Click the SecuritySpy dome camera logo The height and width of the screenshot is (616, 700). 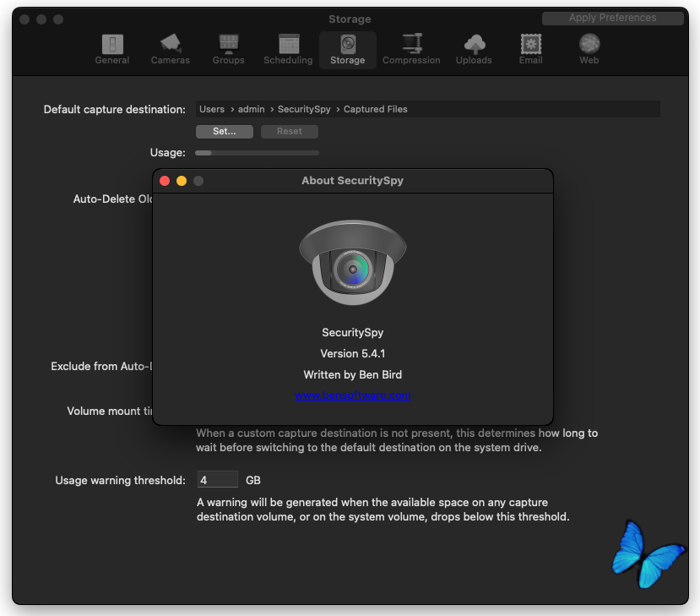point(353,263)
